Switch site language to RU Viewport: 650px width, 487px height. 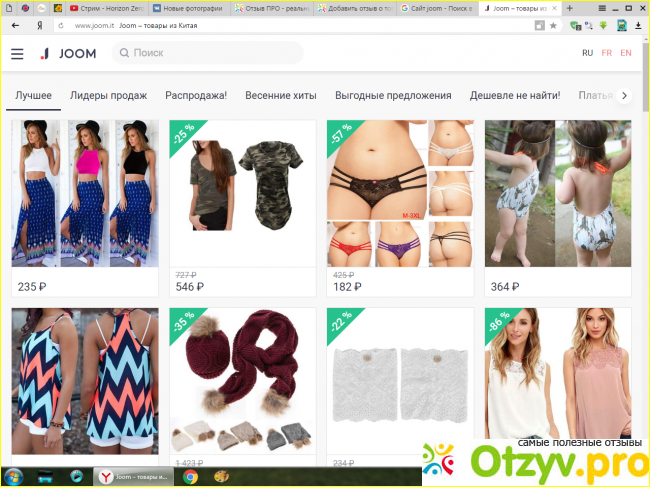click(587, 53)
